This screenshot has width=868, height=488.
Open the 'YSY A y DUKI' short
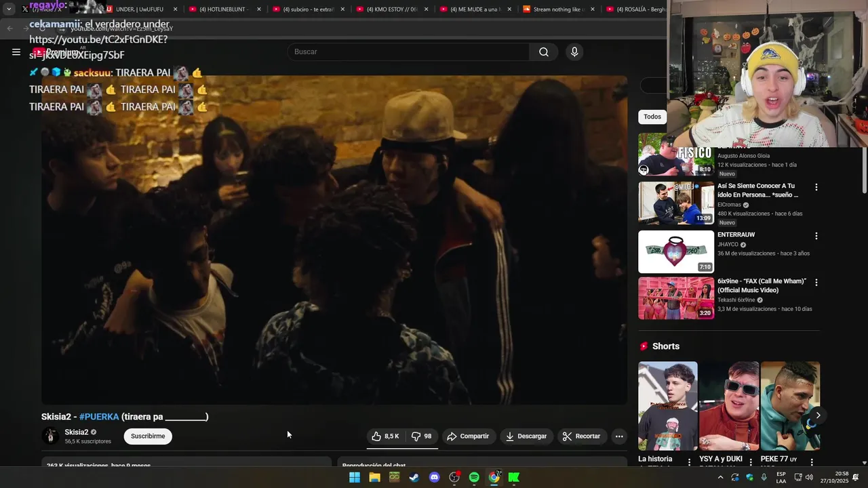pyautogui.click(x=729, y=406)
